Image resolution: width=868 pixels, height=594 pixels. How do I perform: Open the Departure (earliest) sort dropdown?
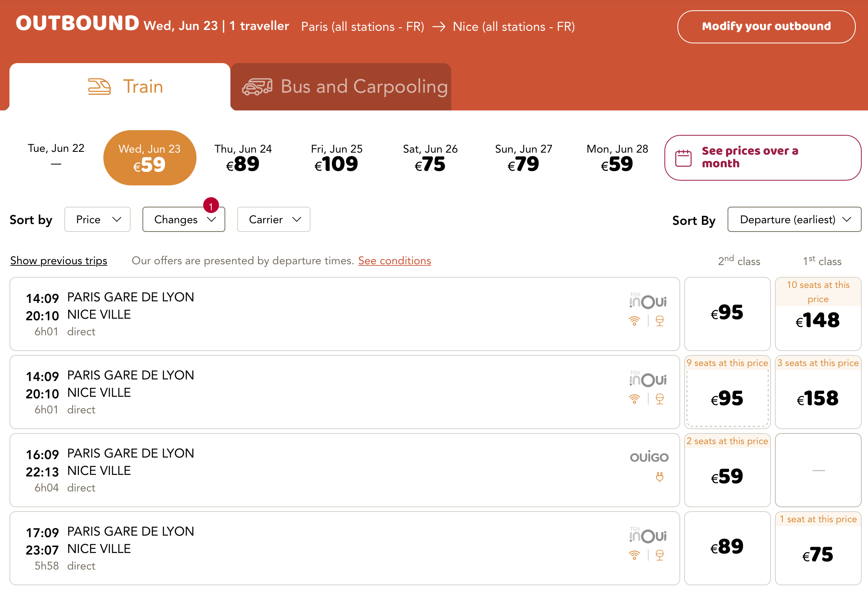click(794, 219)
